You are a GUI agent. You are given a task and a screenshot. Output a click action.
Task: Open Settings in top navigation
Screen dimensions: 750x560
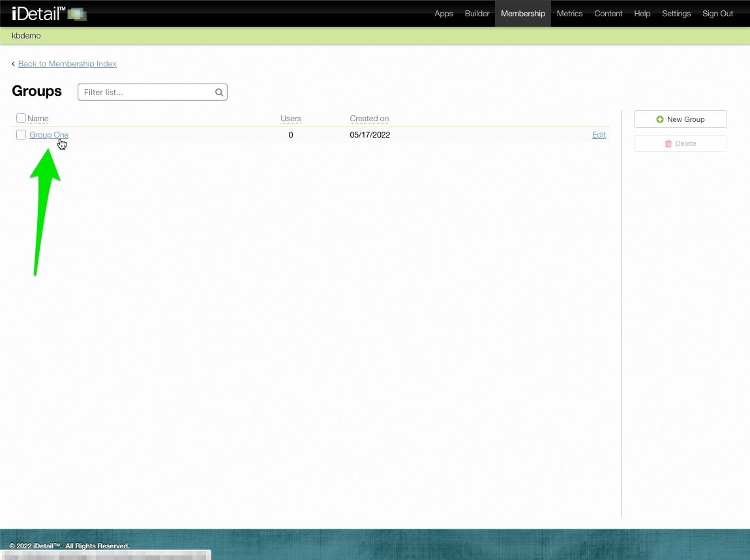[x=676, y=14]
